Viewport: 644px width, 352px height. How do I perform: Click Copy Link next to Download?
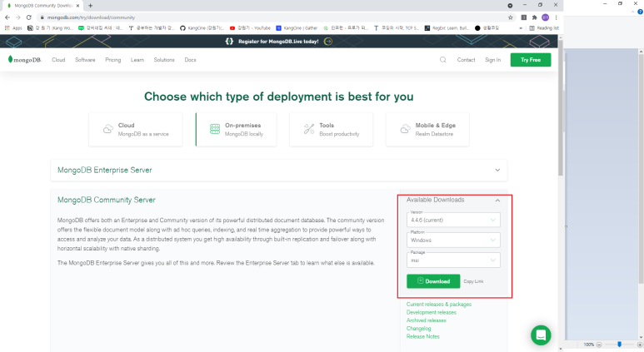click(x=473, y=281)
